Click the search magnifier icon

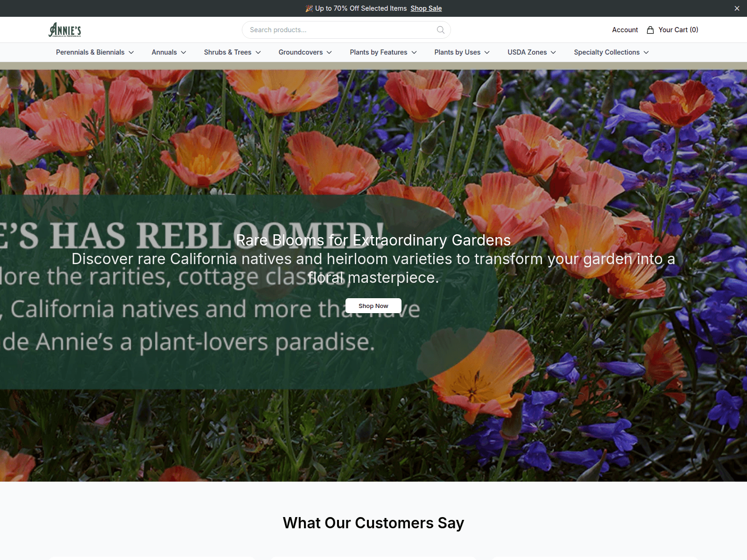440,30
